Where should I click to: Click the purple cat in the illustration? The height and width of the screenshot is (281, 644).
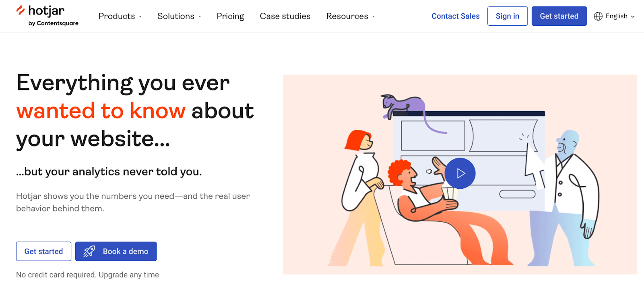tap(403, 106)
